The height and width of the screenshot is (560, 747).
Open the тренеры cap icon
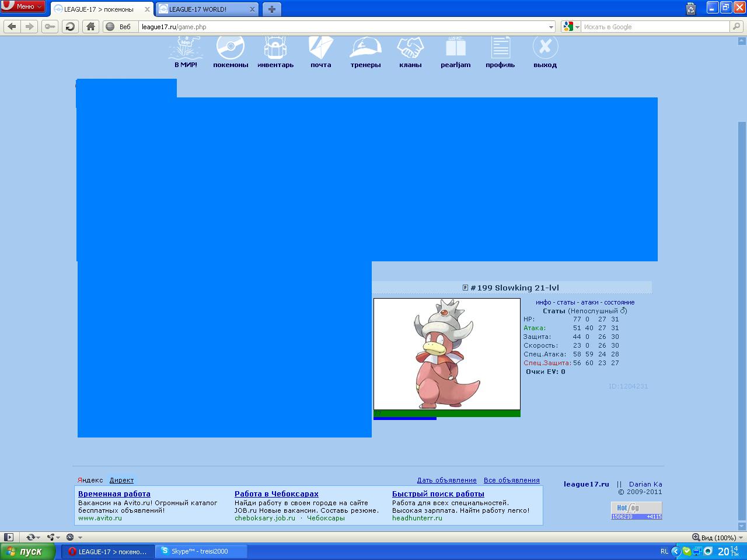tap(365, 48)
